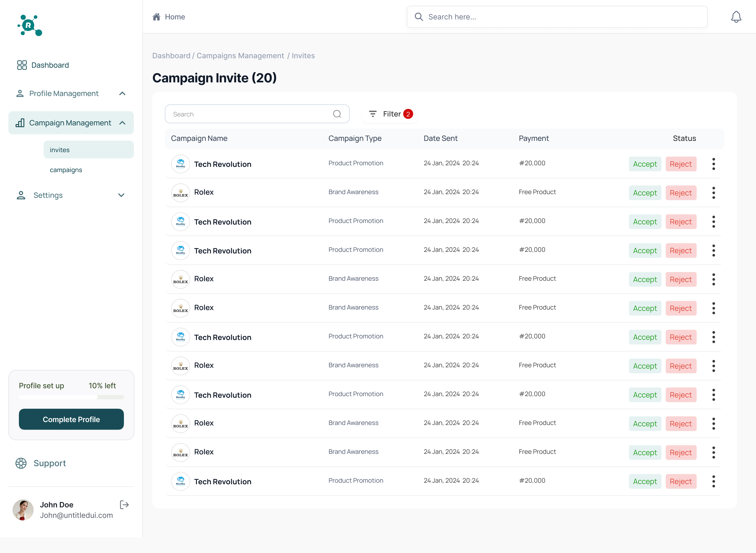Open the Dashboard grid icon in sidebar
The width and height of the screenshot is (756, 553).
click(22, 65)
